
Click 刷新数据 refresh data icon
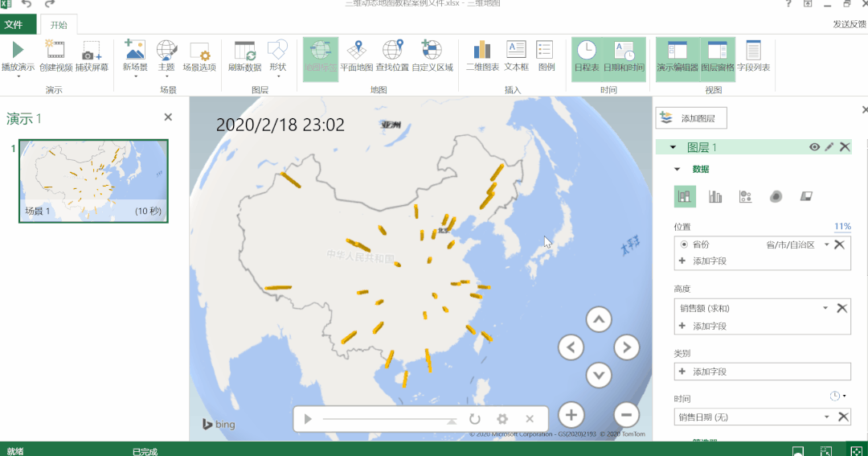point(244,51)
